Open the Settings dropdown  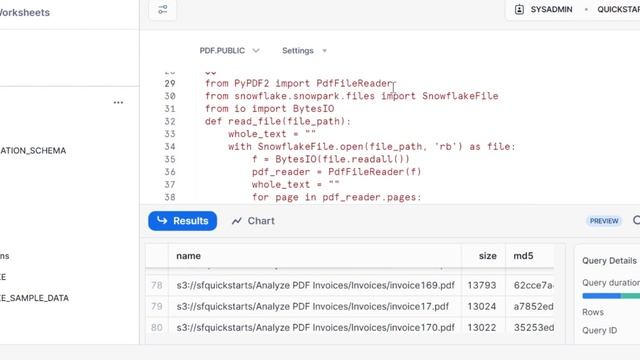(x=304, y=51)
